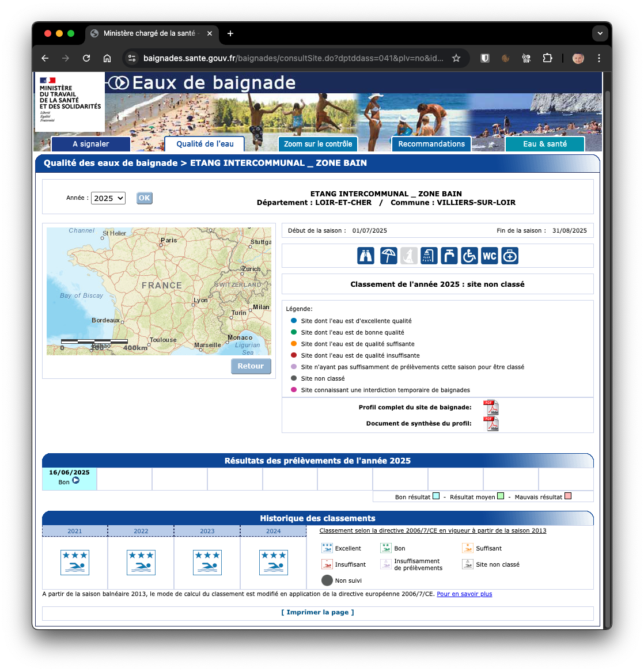Select the shower amenity icon
The height and width of the screenshot is (672, 644).
[429, 256]
